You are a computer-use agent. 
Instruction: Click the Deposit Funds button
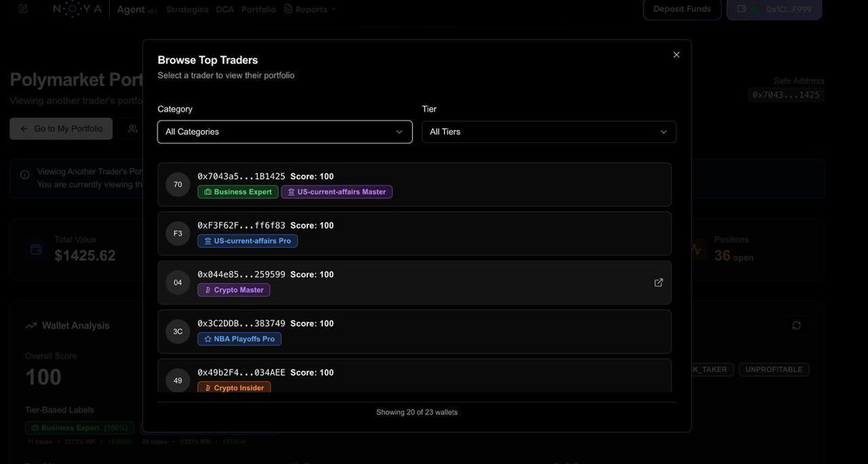coord(682,7)
